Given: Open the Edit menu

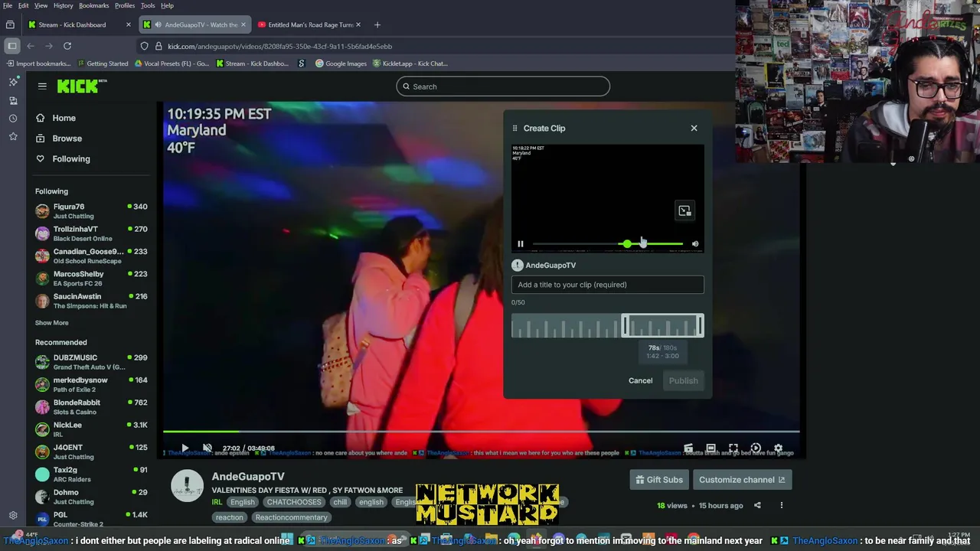Looking at the screenshot, I should coord(23,5).
